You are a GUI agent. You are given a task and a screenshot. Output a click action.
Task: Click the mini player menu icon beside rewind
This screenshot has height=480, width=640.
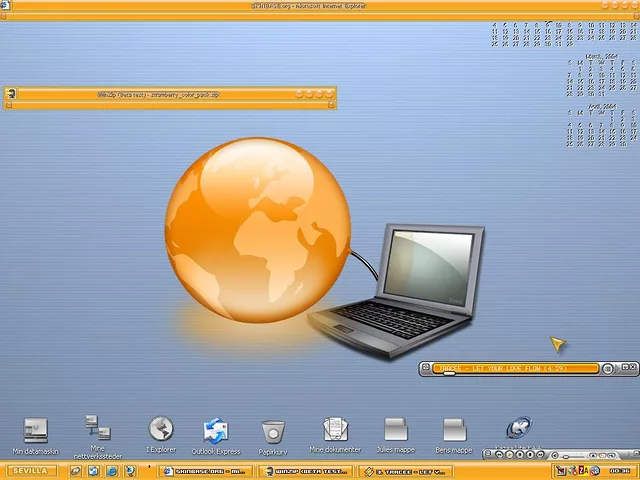[488, 453]
